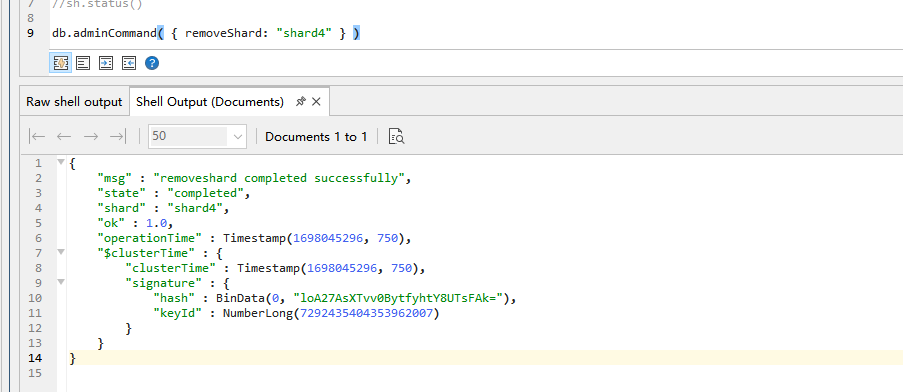Click the "msg" key in output
The image size is (903, 392).
click(x=115, y=178)
